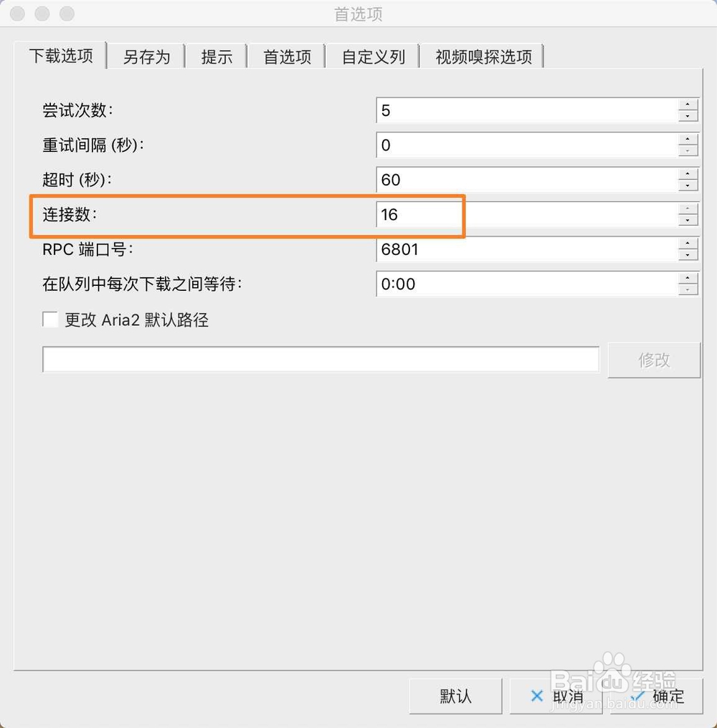Open the 自定义列 tab
This screenshot has height=728, width=717.
pyautogui.click(x=373, y=57)
